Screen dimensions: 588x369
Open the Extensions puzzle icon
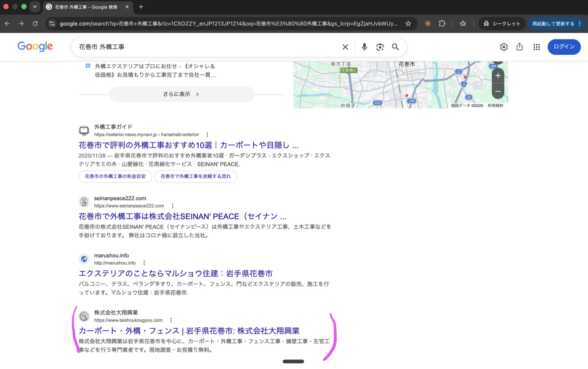[442, 24]
